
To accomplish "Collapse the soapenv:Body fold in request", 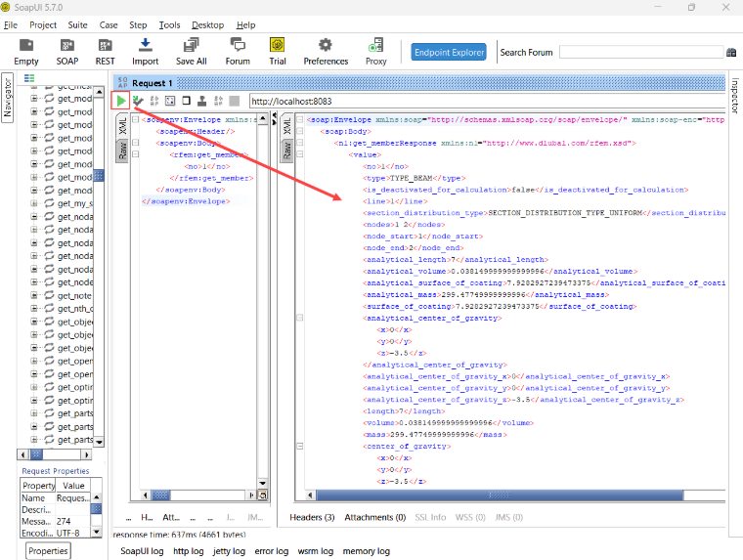I will click(x=136, y=143).
